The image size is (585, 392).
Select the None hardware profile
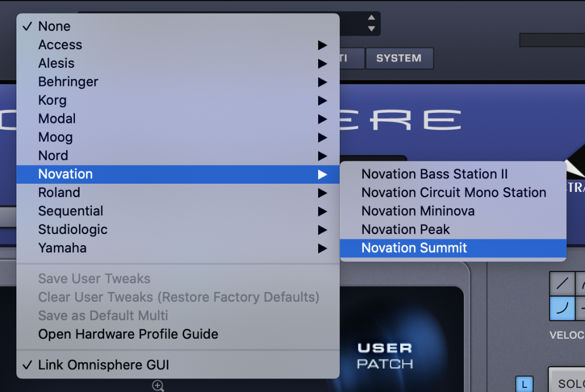(178, 26)
